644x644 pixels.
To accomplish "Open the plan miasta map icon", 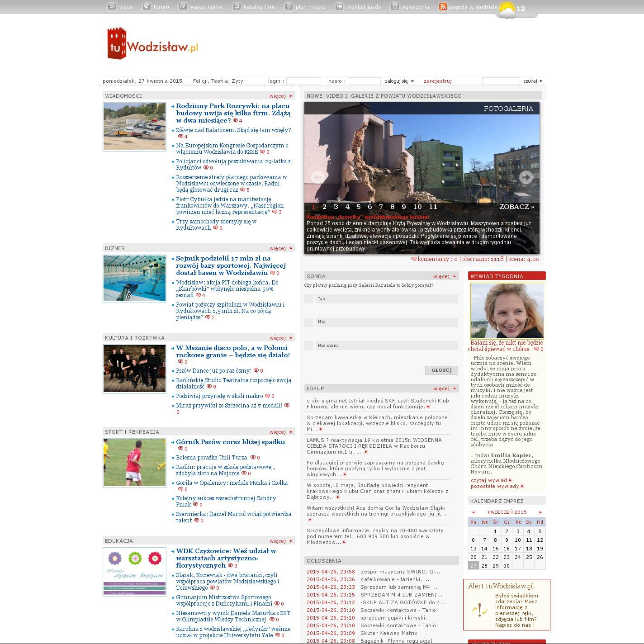I will point(289,6).
